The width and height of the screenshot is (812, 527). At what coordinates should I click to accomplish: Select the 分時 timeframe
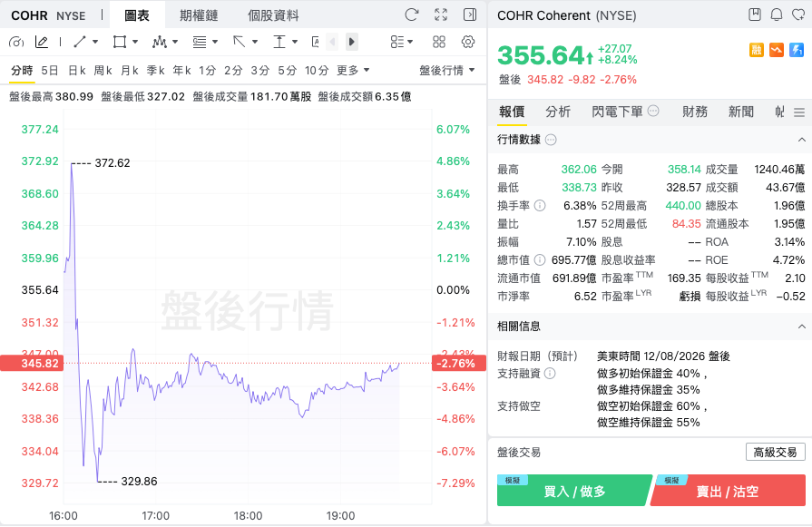(x=22, y=71)
